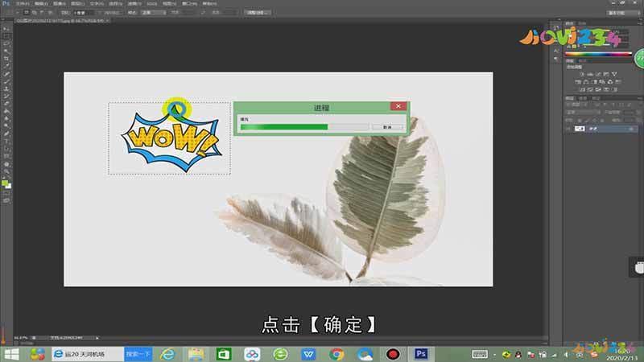Image resolution: width=644 pixels, height=362 pixels.
Task: Choose Add to Selection mode
Action: click(x=35, y=13)
